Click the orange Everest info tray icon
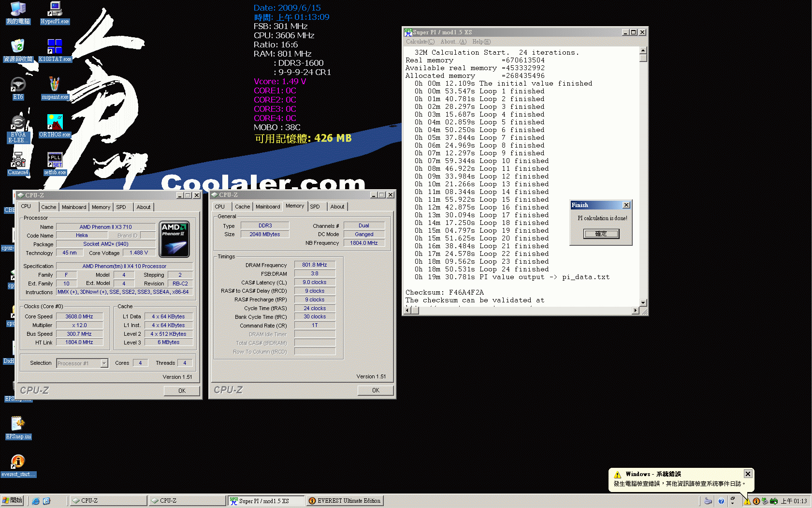Screen dimensions: 812x508 tap(756, 501)
